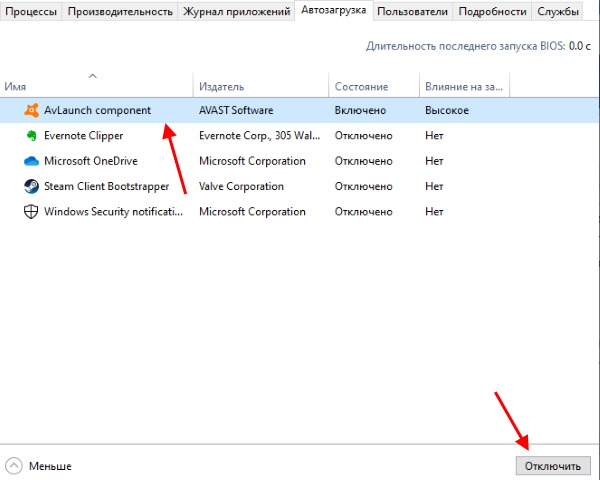Sort by the Влияние на за... column header

click(x=464, y=87)
